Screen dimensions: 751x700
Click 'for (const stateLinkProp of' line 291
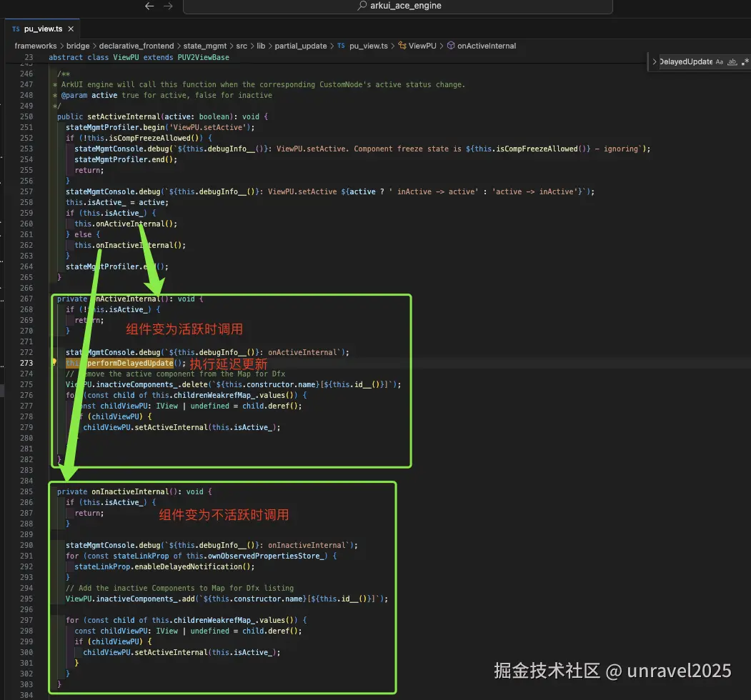point(201,556)
